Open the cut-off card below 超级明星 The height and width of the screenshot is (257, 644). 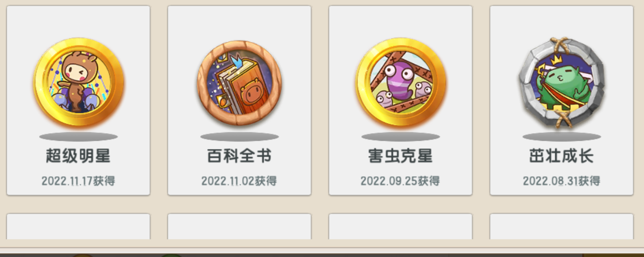78,227
